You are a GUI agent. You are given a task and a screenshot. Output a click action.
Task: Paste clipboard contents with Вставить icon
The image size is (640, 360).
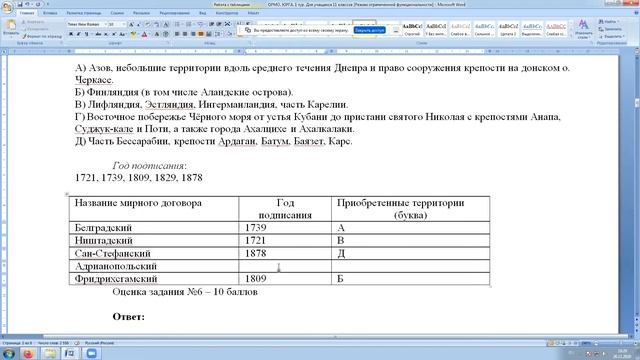pyautogui.click(x=11, y=25)
